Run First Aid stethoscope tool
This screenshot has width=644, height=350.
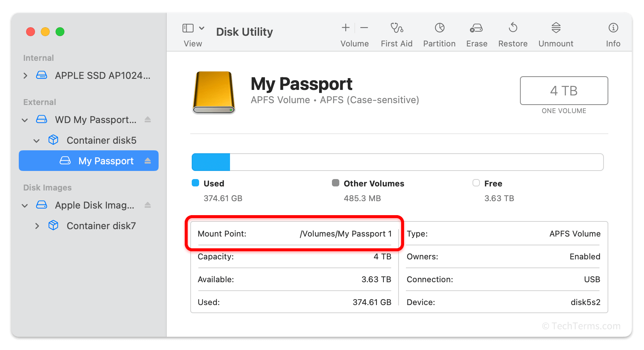pos(397,28)
